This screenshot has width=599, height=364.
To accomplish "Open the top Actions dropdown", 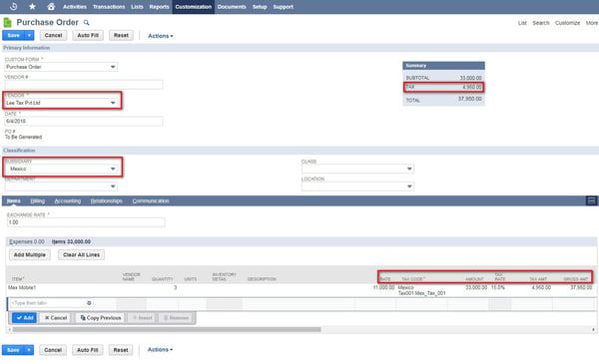I will [x=161, y=36].
